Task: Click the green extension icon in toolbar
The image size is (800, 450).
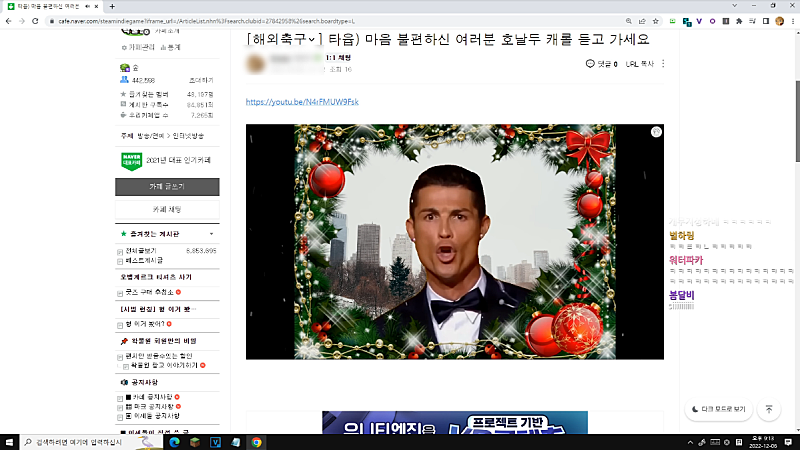Action: pyautogui.click(x=673, y=21)
